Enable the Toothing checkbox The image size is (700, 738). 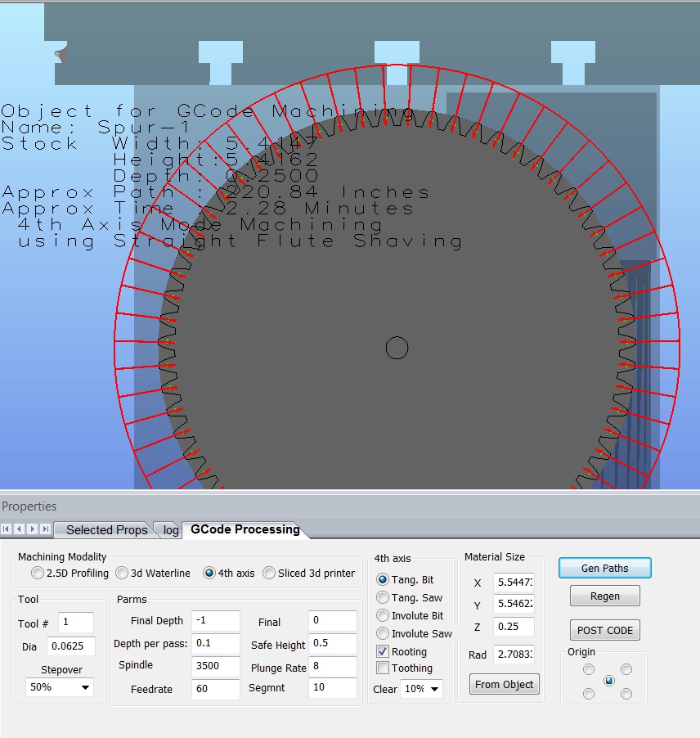[383, 668]
